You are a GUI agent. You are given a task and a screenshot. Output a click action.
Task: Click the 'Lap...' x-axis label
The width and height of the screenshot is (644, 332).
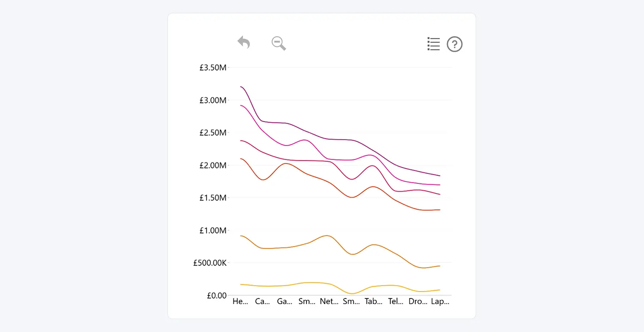tap(440, 302)
